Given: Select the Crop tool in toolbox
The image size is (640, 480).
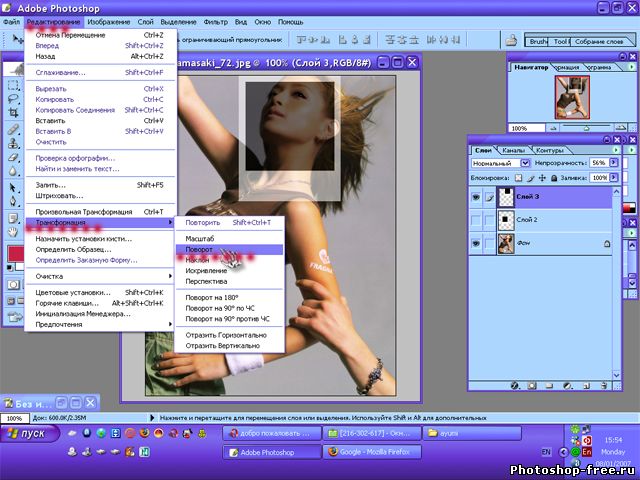Looking at the screenshot, I should point(13,115).
